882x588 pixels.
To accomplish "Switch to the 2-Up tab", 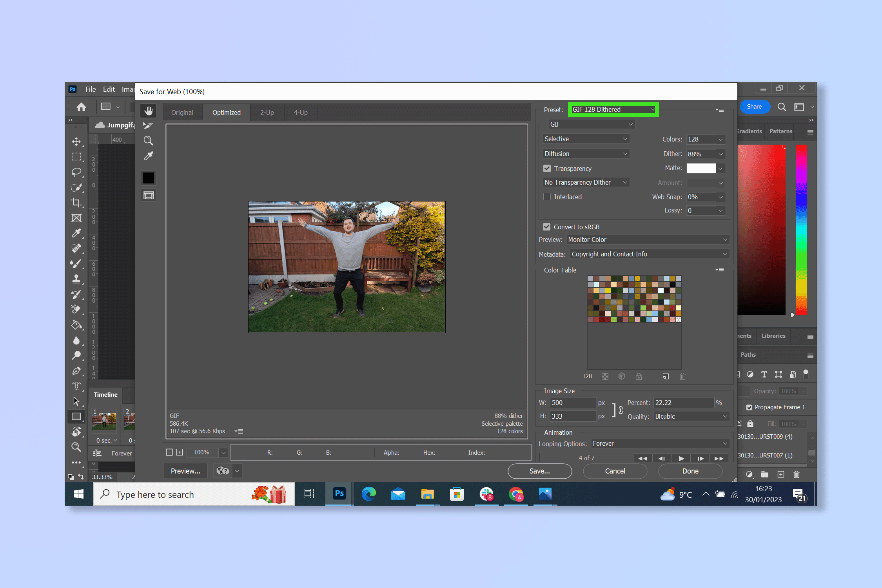I will [x=267, y=112].
